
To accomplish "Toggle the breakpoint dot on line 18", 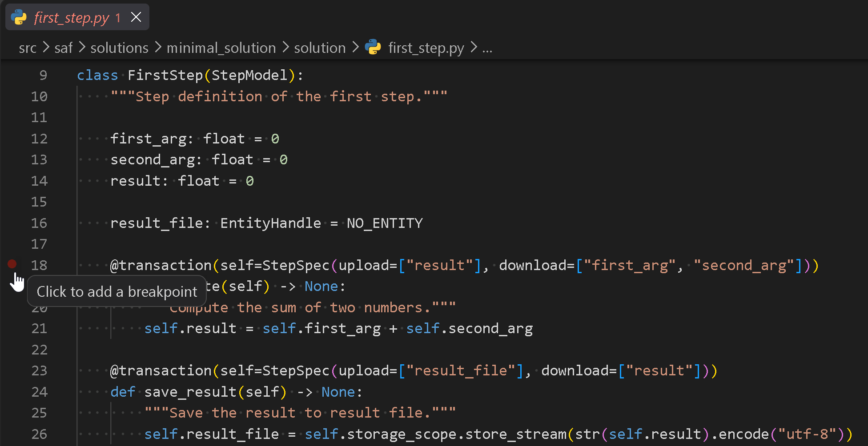I will point(12,264).
